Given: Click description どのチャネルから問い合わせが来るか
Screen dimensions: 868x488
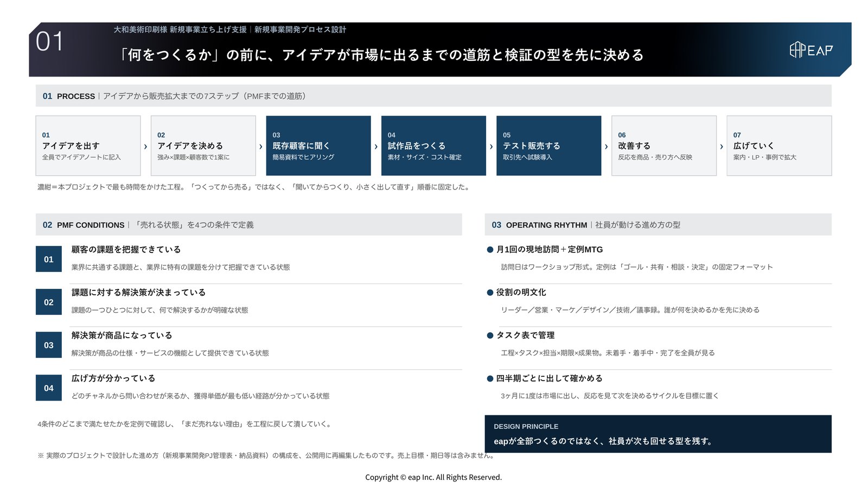Looking at the screenshot, I should click(201, 396).
